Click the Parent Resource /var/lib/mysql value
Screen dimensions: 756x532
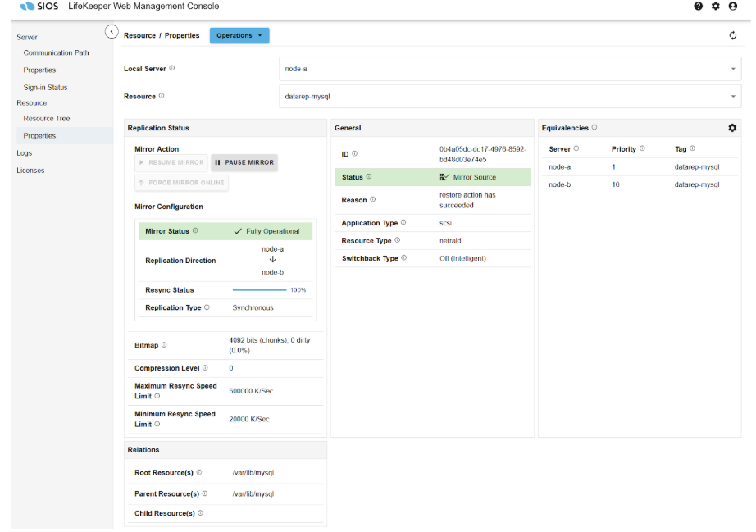253,494
